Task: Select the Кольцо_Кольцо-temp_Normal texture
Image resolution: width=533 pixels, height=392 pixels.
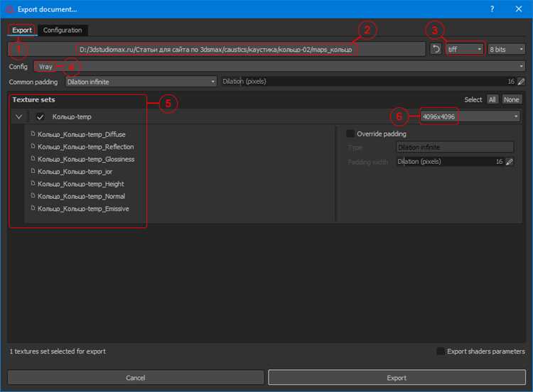Action: [x=81, y=196]
